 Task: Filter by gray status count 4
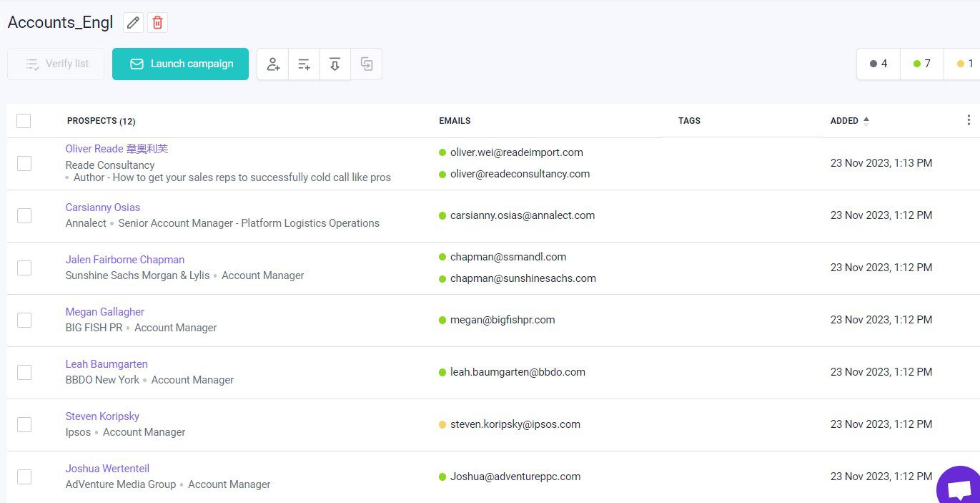pyautogui.click(x=878, y=64)
